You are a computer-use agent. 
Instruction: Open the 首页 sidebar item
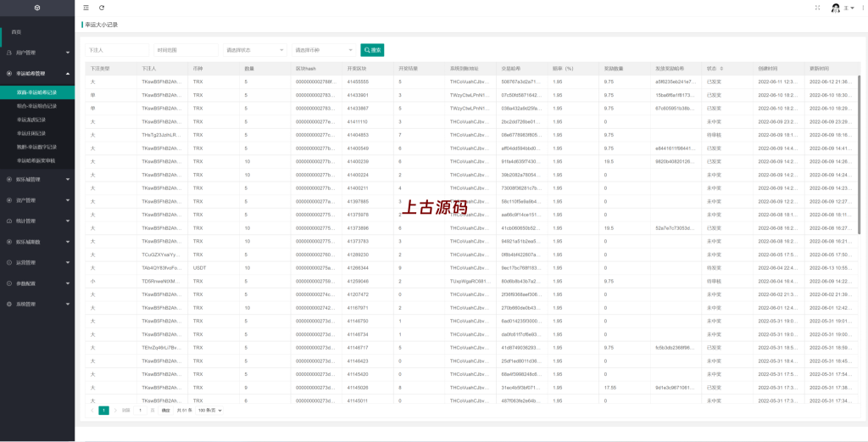37,32
